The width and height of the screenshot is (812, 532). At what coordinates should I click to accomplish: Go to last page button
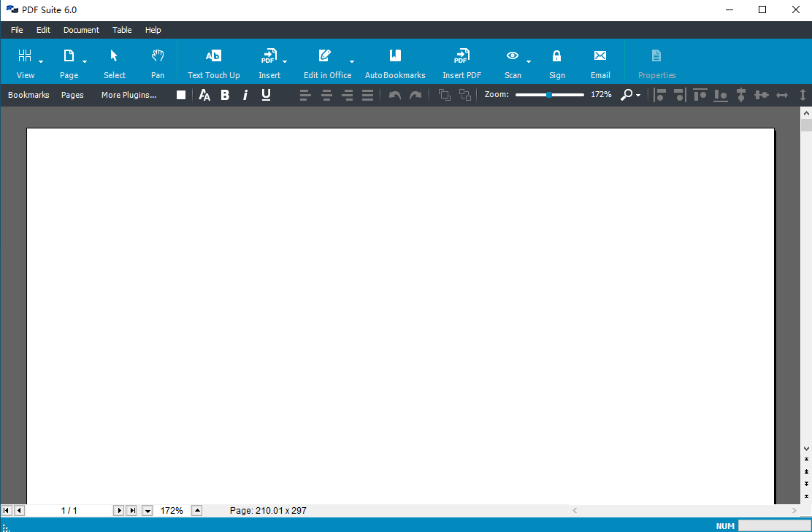(x=131, y=511)
